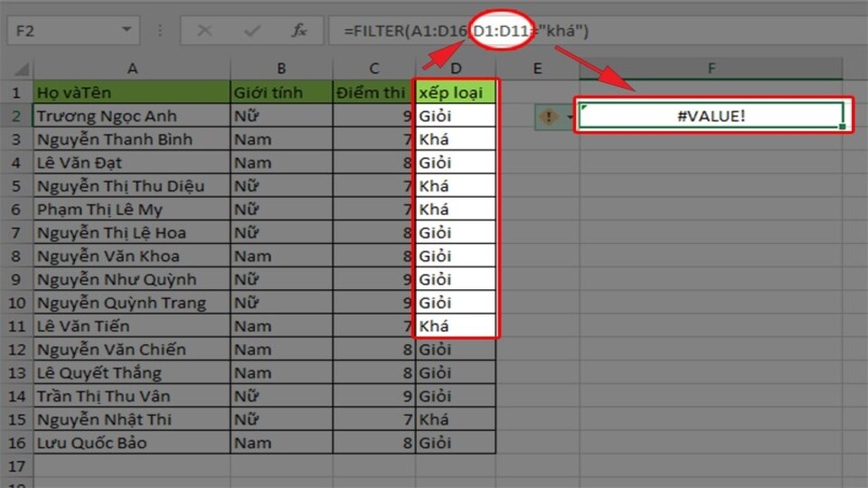The image size is (868, 488).
Task: Click cell "Nguyễn Như Quỳnh"
Action: pos(132,279)
